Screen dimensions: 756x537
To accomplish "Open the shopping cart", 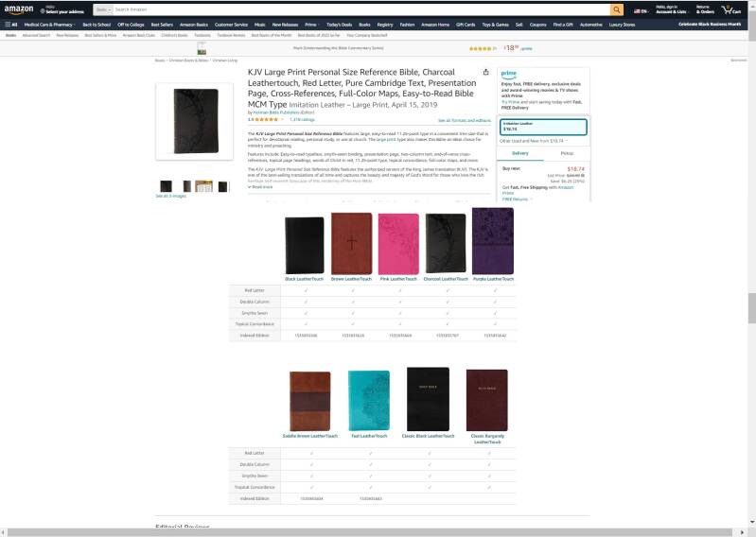I will point(731,9).
